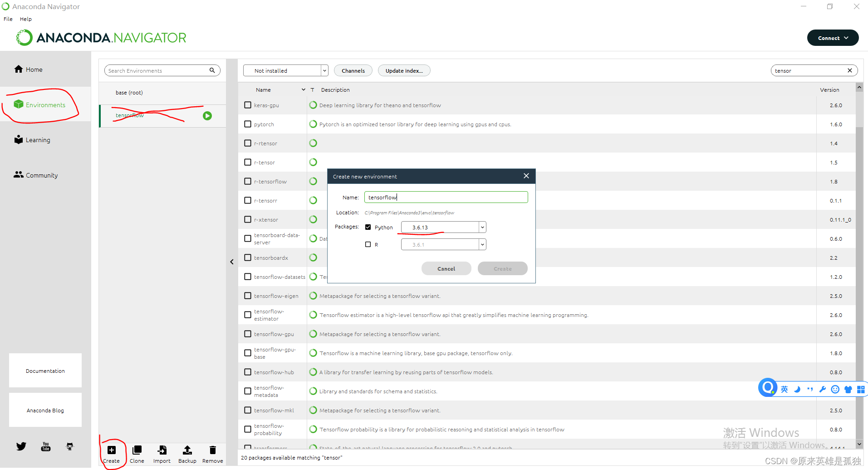Viewport: 868px width, 470px height.
Task: Click the T column header
Action: coord(312,90)
